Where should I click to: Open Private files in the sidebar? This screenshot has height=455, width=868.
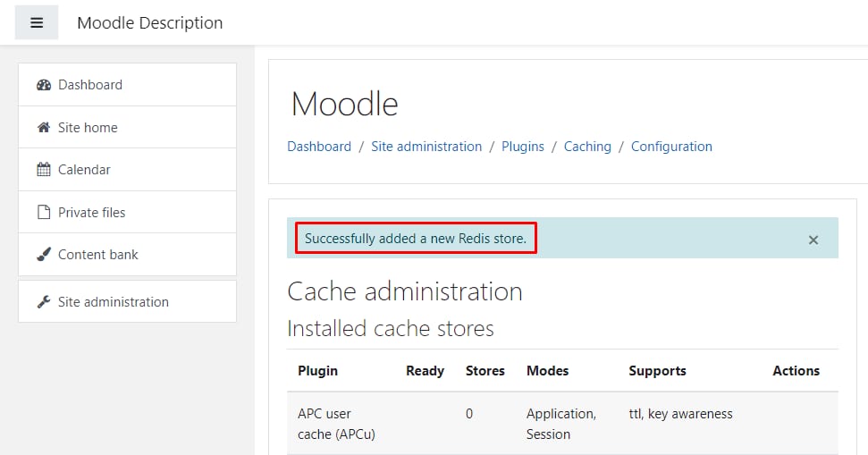127,212
